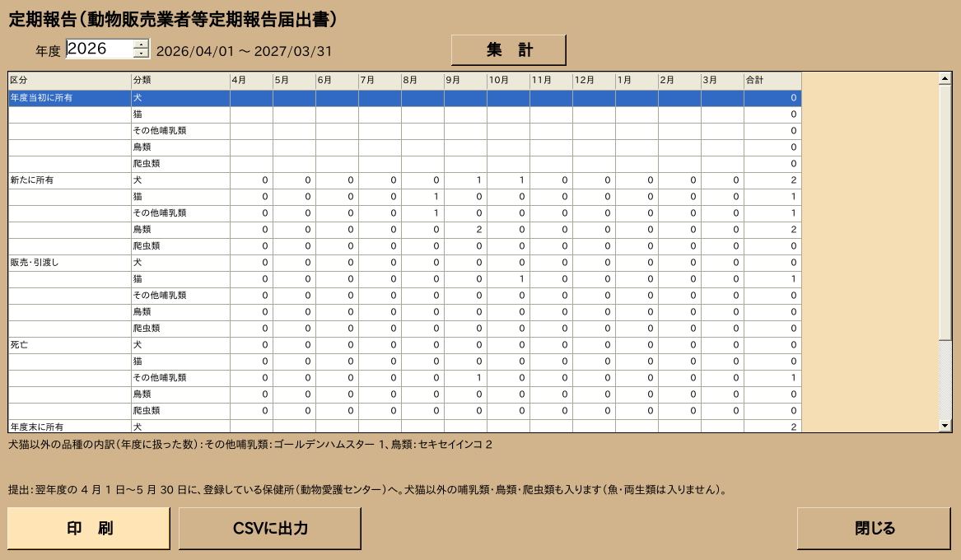Click the 3月 column header
Screen dimensions: 961x560
pyautogui.click(x=722, y=80)
